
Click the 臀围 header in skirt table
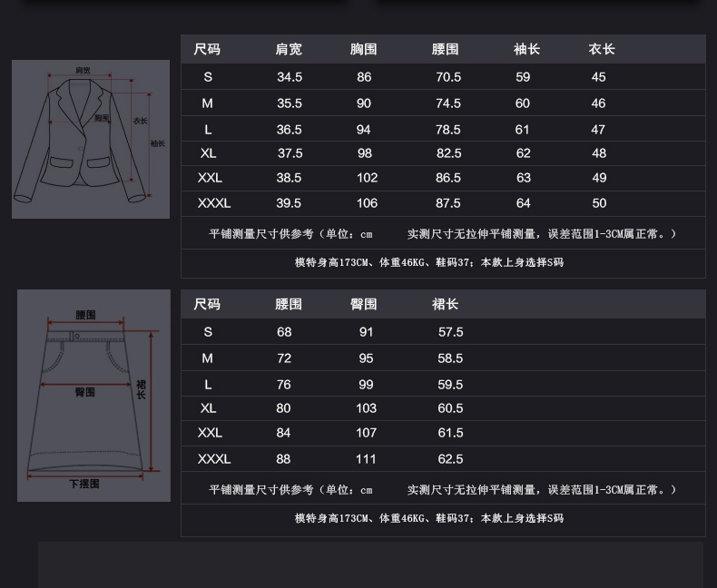coord(364,304)
